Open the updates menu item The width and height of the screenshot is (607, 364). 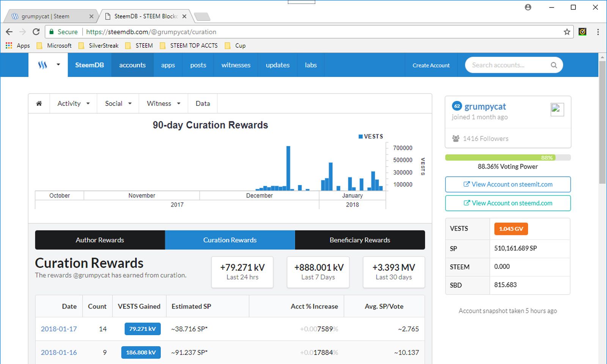pyautogui.click(x=278, y=65)
